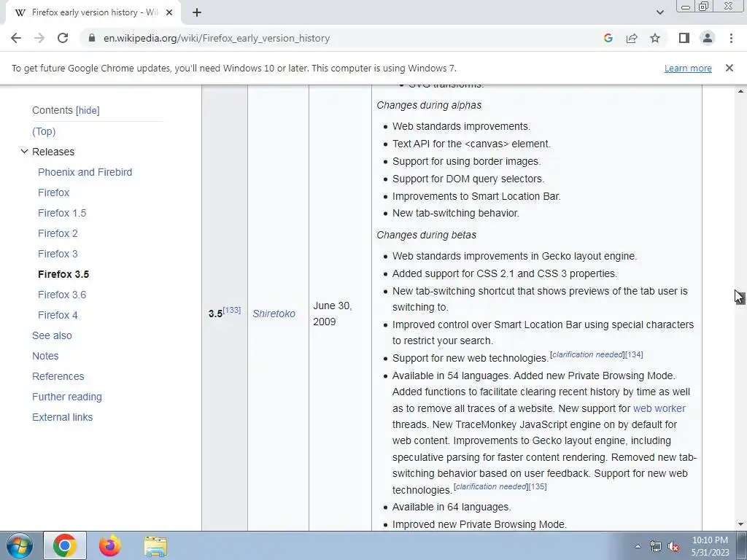The width and height of the screenshot is (747, 560).
Task: Dismiss the Chrome update notification bar
Action: coord(729,68)
